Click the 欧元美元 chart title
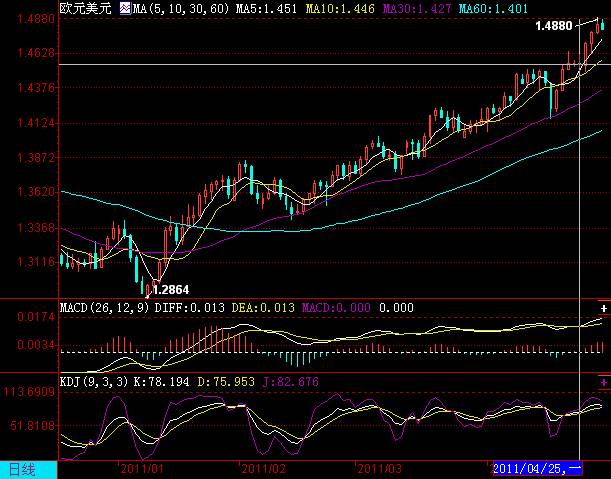This screenshot has width=611, height=479. (x=85, y=8)
